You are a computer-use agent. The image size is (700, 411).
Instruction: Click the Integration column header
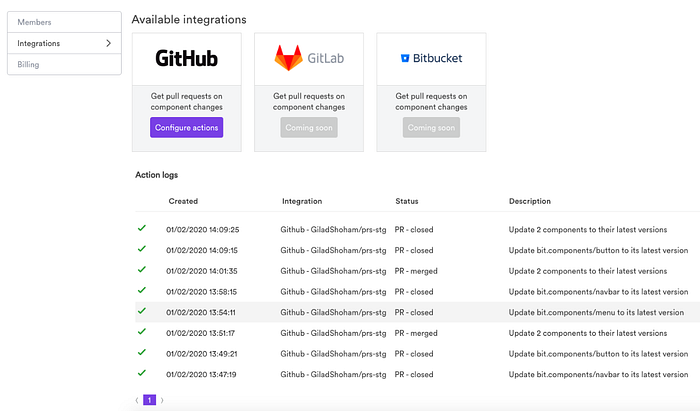pyautogui.click(x=302, y=201)
